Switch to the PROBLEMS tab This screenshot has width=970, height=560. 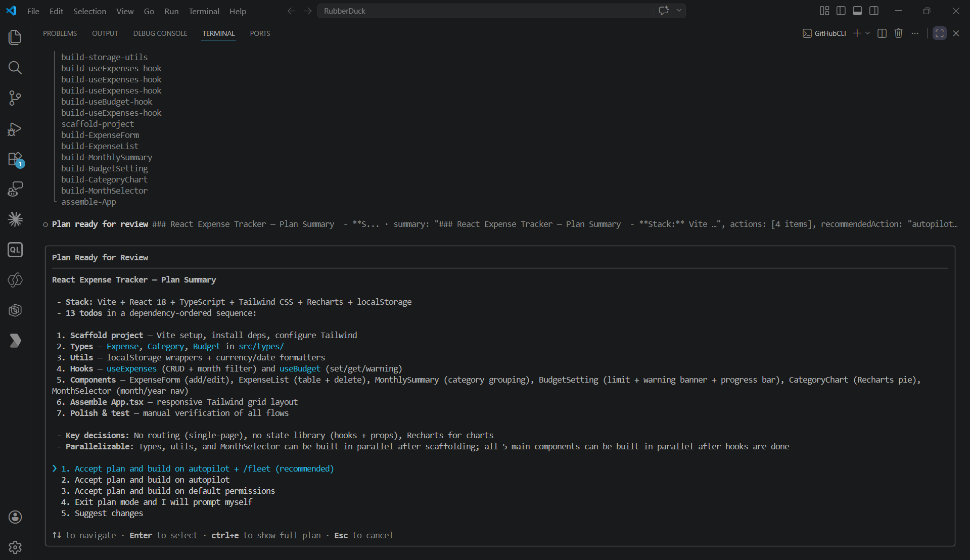60,33
